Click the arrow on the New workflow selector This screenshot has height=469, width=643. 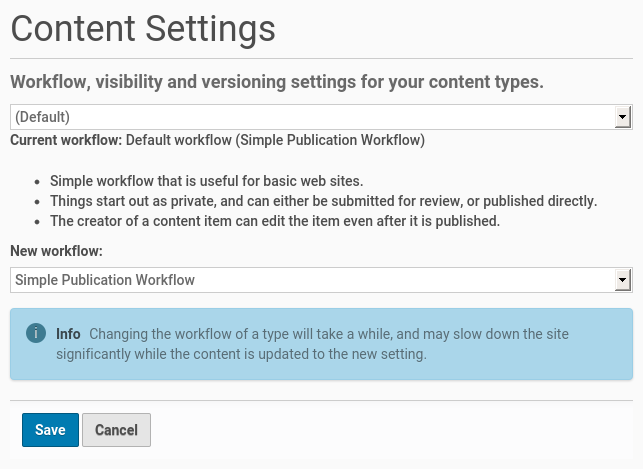[x=623, y=280]
